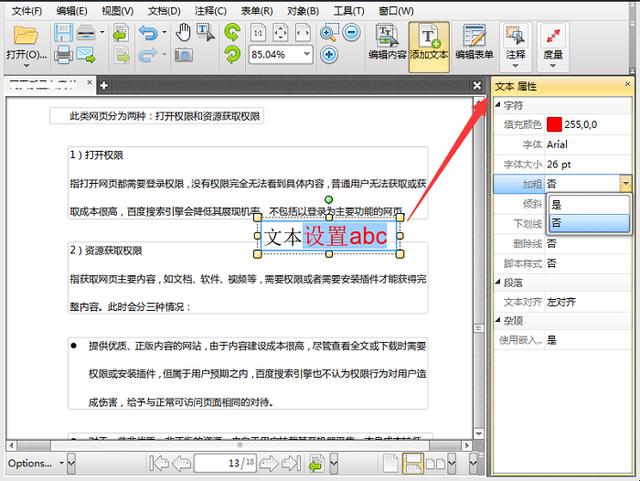Screen dimensions: 640x481
Task: Click the Print icon
Action: [63, 55]
